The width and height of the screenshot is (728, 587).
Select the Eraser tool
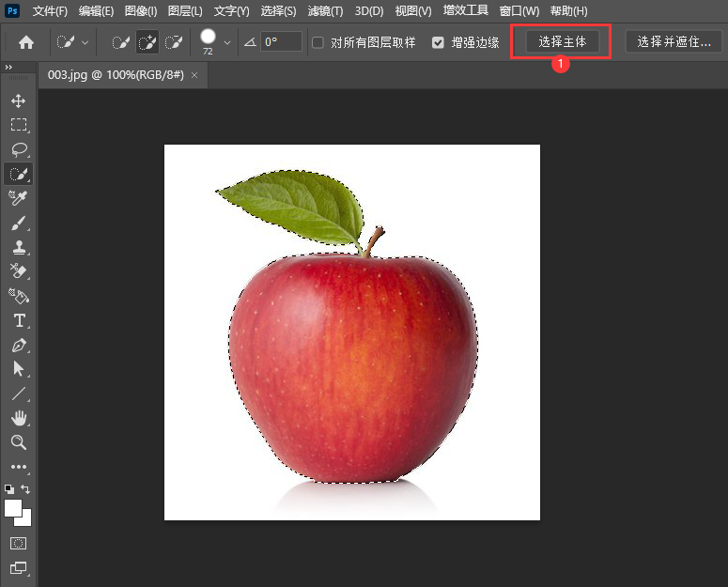pyautogui.click(x=19, y=271)
